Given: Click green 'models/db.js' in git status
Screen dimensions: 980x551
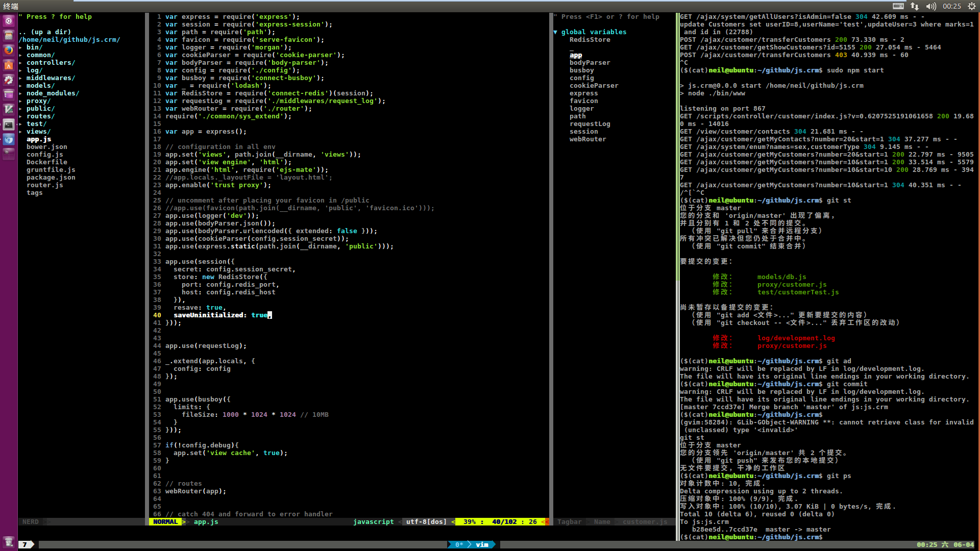Looking at the screenshot, I should point(782,277).
